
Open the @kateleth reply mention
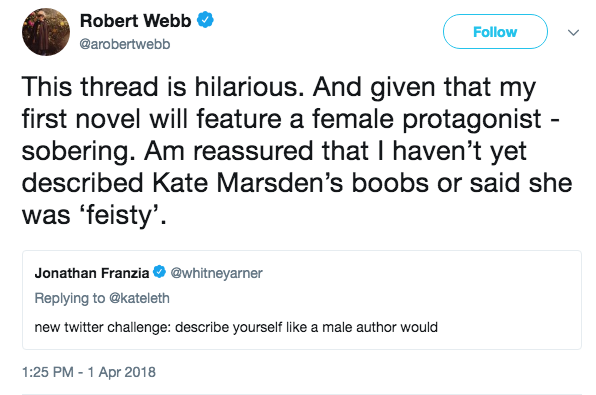click(139, 298)
